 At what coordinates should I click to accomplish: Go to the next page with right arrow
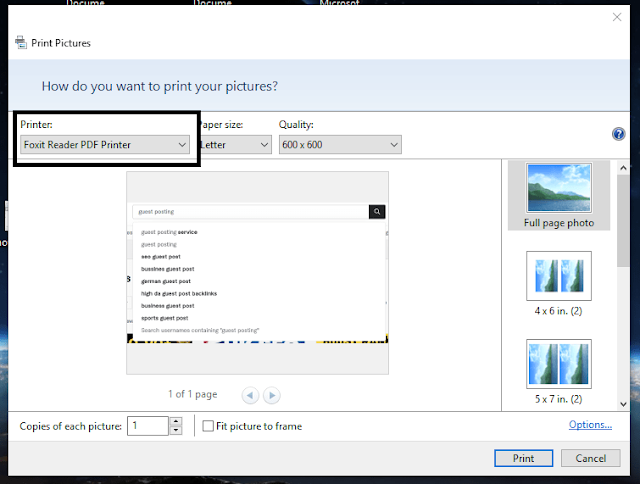(272, 395)
